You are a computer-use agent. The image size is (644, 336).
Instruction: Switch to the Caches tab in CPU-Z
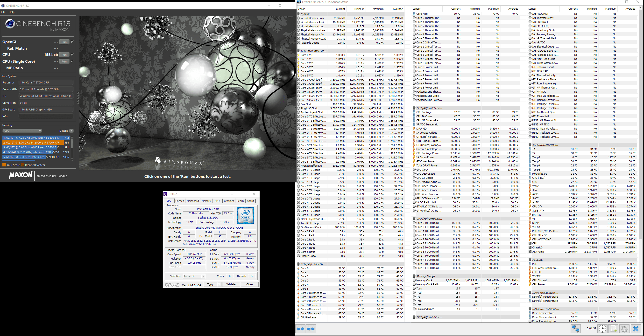pos(179,201)
